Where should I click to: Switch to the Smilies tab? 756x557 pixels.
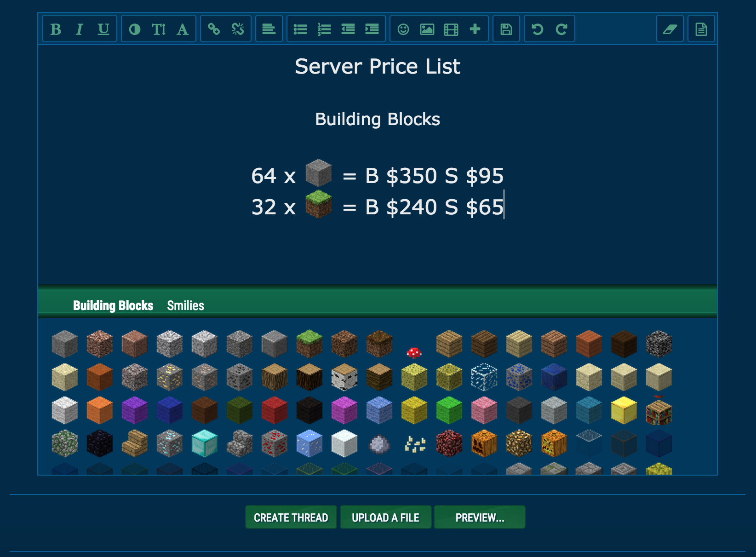point(186,305)
